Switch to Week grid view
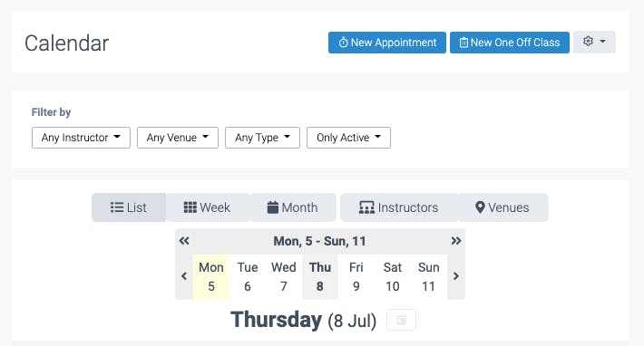This screenshot has width=644, height=346. [207, 207]
